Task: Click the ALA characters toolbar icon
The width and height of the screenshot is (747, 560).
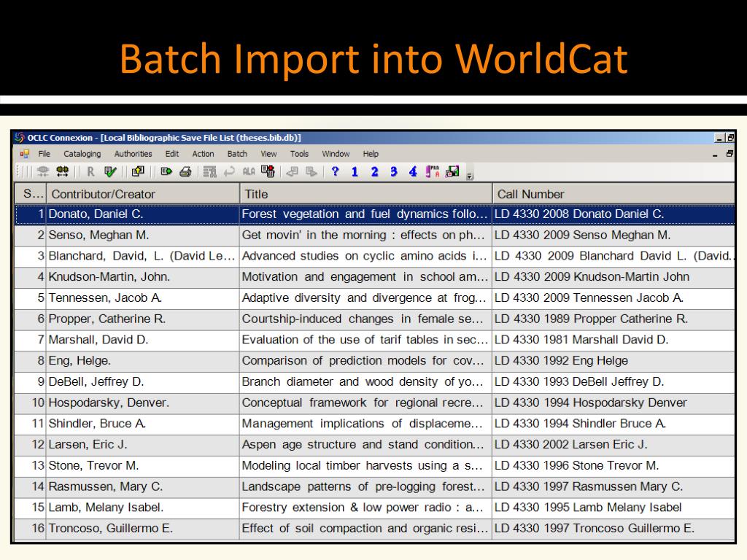Action: click(x=249, y=171)
